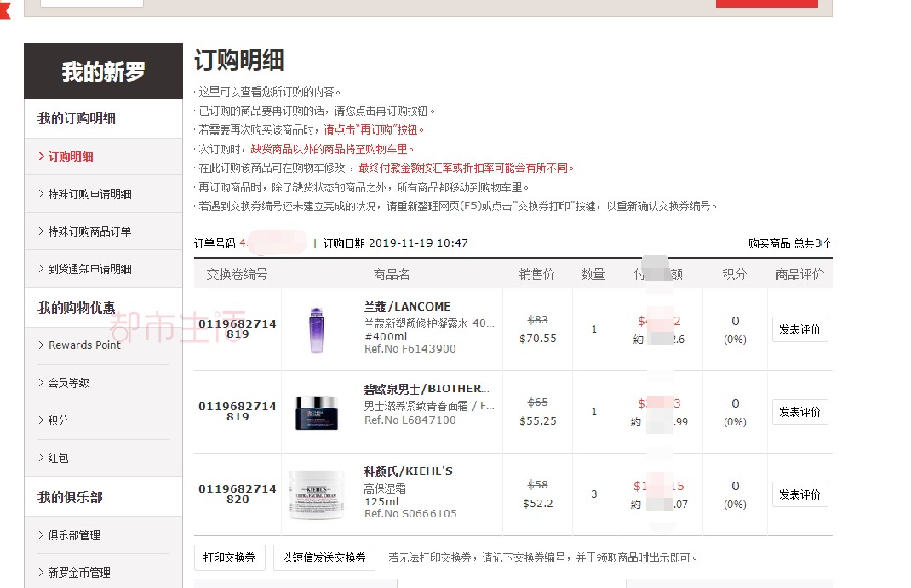Open 会员等级 in sidebar
The image size is (911, 588).
coord(69,383)
